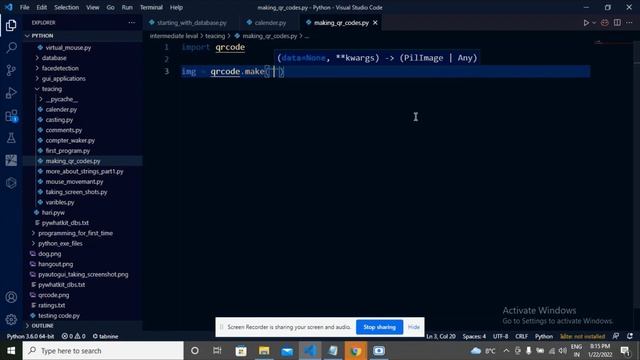Change indentation via Spaces: 4
This screenshot has width=640, height=360.
click(x=474, y=336)
